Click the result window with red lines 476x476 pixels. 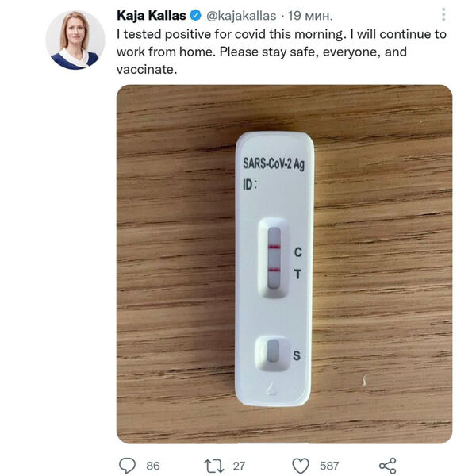point(274,258)
